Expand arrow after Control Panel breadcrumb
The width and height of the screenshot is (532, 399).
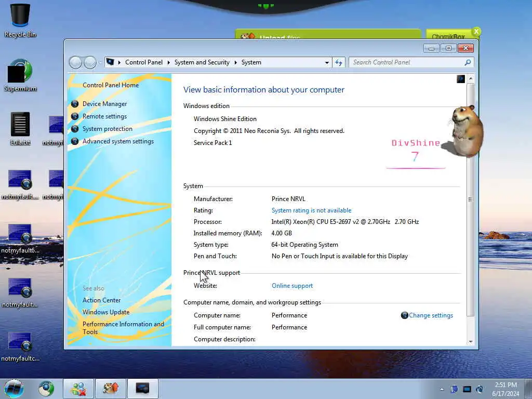pyautogui.click(x=169, y=62)
